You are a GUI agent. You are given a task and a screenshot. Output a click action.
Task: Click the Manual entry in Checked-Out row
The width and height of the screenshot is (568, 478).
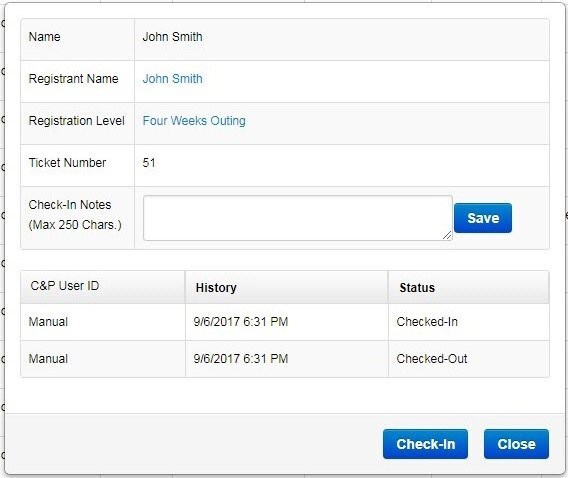(48, 359)
